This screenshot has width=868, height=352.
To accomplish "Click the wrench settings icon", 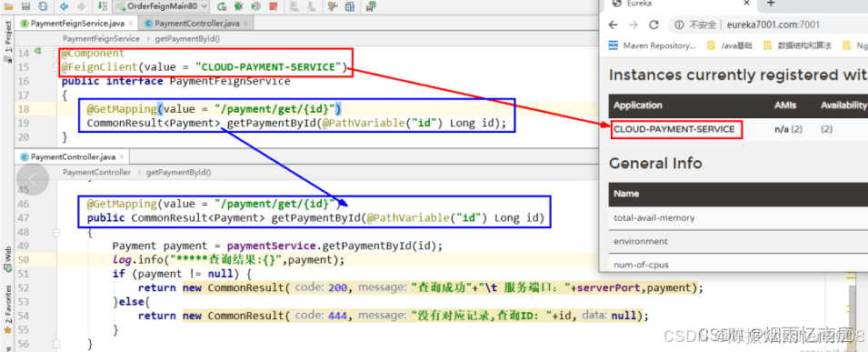I will pyautogui.click(x=333, y=6).
